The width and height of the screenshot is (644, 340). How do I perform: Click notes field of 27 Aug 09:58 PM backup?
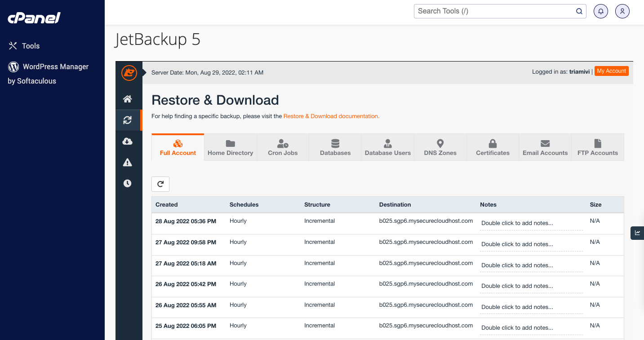pyautogui.click(x=531, y=244)
